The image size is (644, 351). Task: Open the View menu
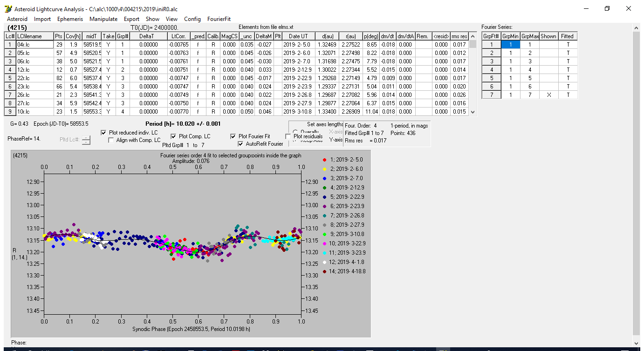click(x=171, y=19)
